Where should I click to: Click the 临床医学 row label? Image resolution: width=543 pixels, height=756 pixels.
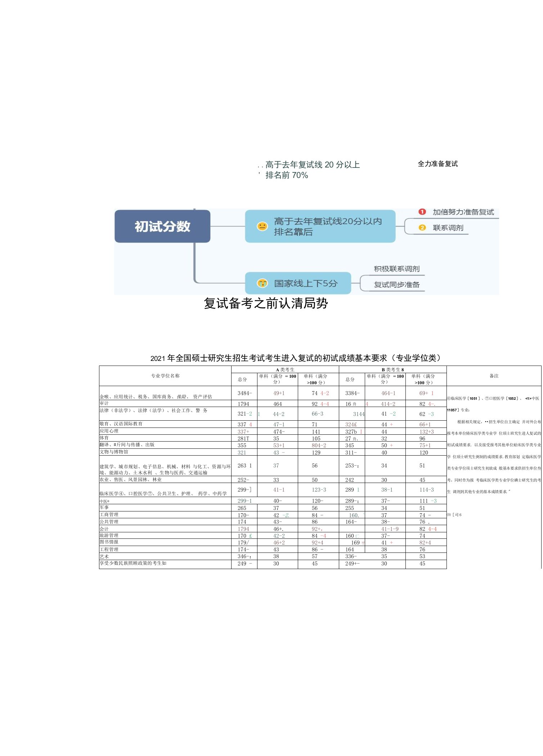point(163,493)
